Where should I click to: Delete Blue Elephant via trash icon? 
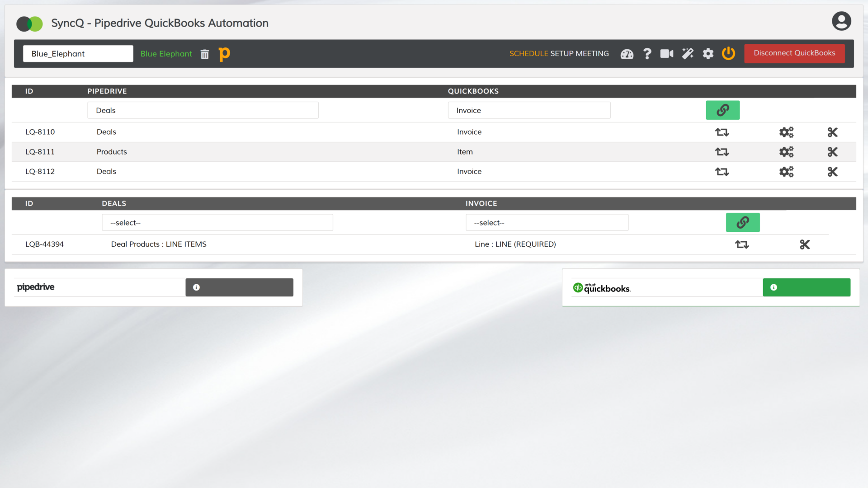coord(205,54)
